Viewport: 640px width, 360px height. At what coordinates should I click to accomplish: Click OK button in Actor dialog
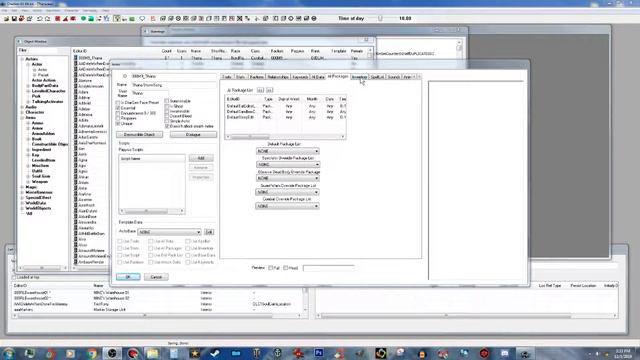(x=128, y=277)
